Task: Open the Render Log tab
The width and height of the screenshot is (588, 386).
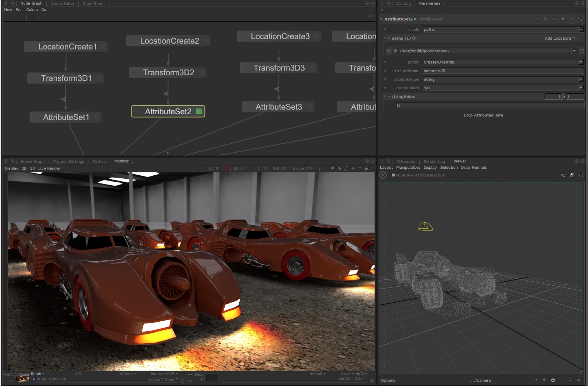Action: tap(434, 161)
